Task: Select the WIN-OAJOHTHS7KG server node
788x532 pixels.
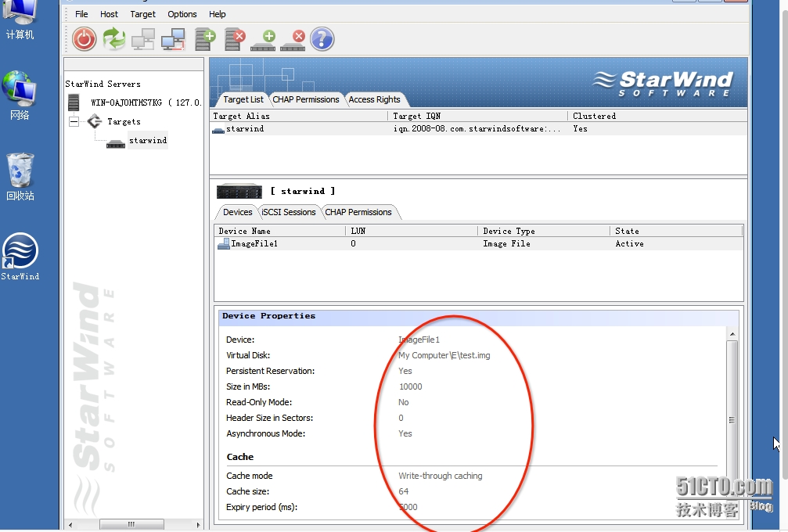Action: [146, 102]
